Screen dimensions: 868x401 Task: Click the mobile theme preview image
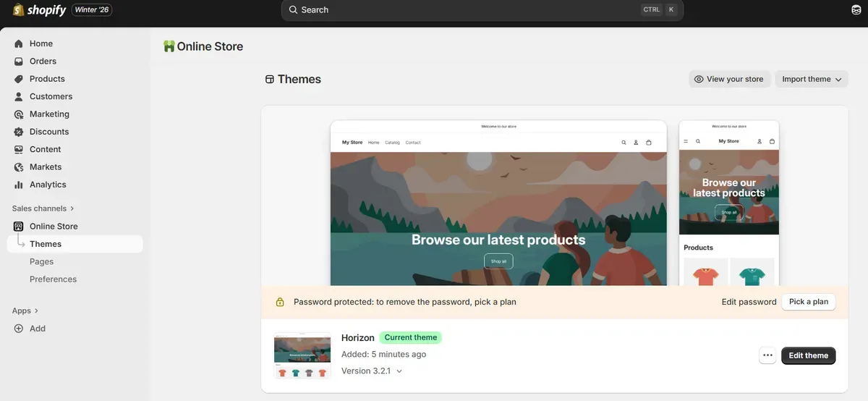pos(729,203)
